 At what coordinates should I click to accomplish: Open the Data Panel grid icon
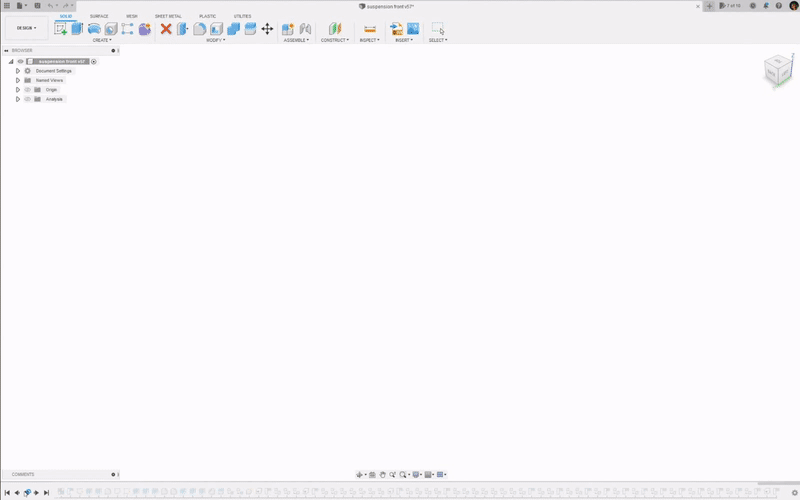7,6
